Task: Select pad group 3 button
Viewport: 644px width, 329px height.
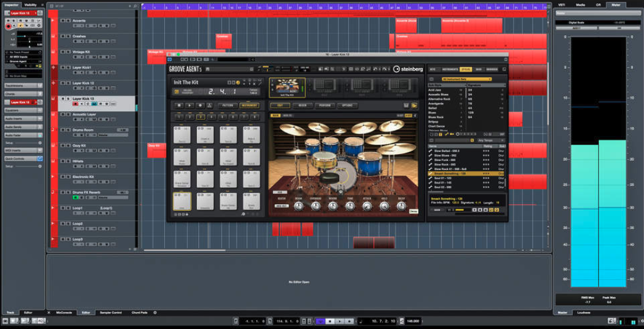Action: point(201,117)
